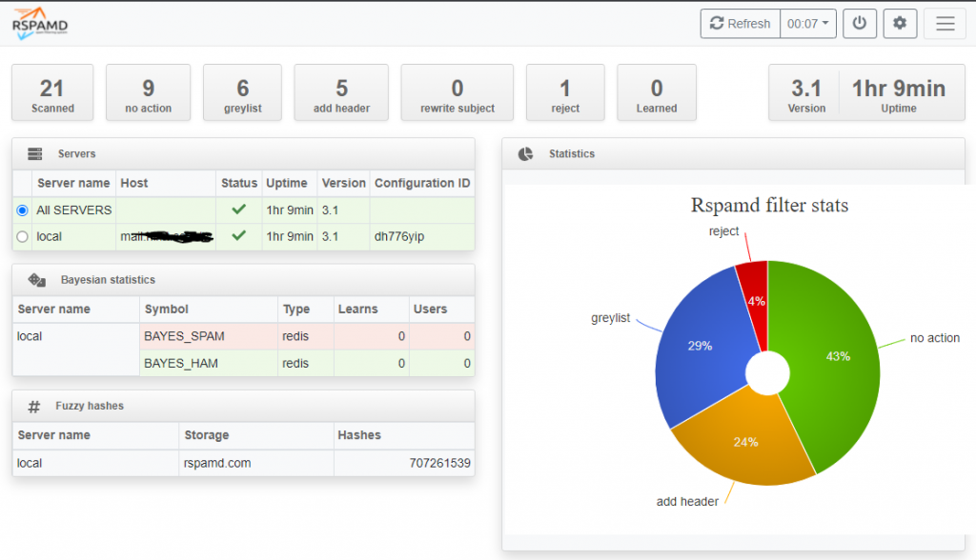Click the 707261539 hashes value

pos(439,463)
